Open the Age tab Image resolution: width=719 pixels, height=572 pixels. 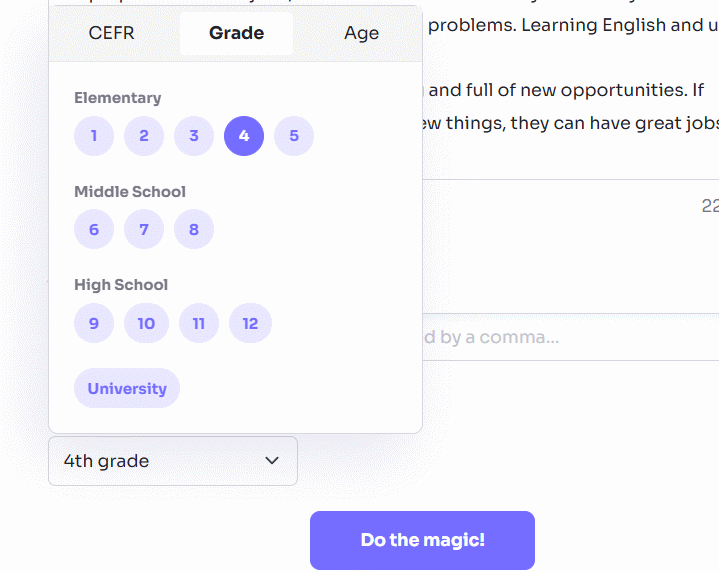point(361,33)
